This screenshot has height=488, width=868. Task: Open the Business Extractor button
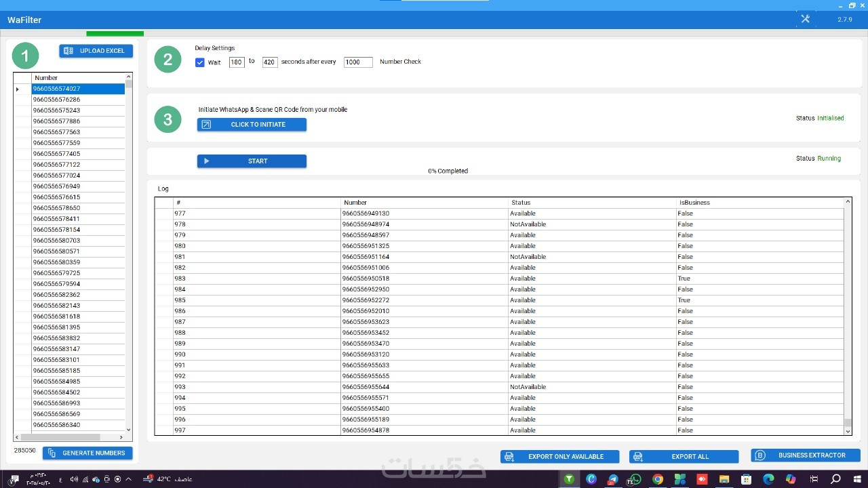tap(806, 455)
